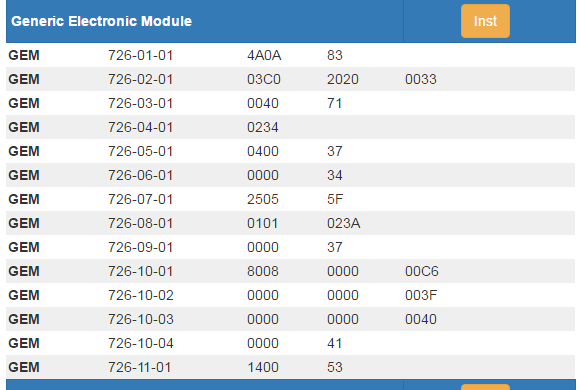Click the 726-03-01 entry

click(140, 103)
